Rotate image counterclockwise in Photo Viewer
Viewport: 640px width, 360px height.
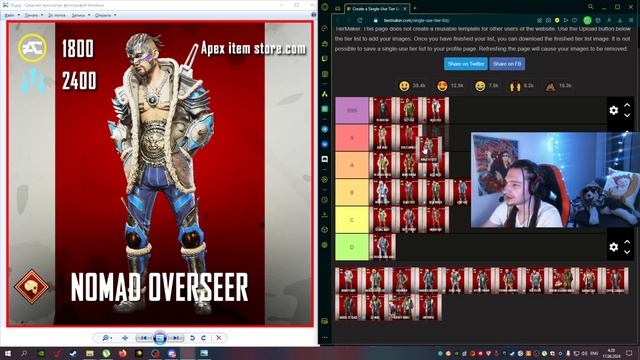click(192, 338)
